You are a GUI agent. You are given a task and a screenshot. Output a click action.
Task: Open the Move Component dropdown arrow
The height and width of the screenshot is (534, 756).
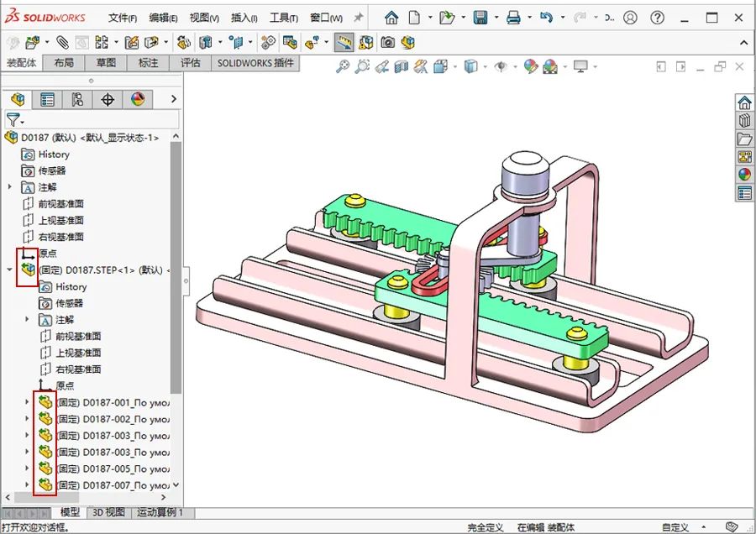165,43
